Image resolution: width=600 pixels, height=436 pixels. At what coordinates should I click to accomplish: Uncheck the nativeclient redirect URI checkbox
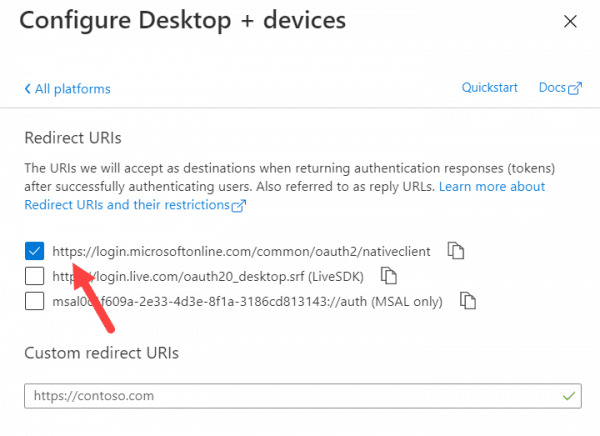[35, 251]
